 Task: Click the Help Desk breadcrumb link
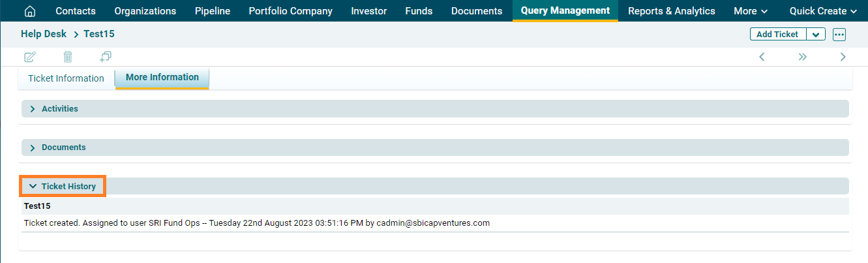pyautogui.click(x=44, y=34)
